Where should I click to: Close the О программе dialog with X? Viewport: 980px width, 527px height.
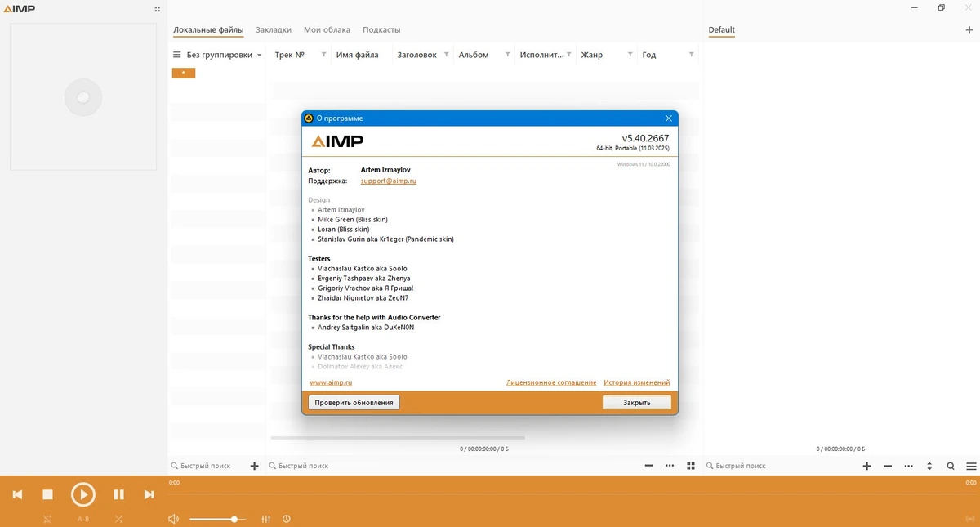tap(669, 118)
